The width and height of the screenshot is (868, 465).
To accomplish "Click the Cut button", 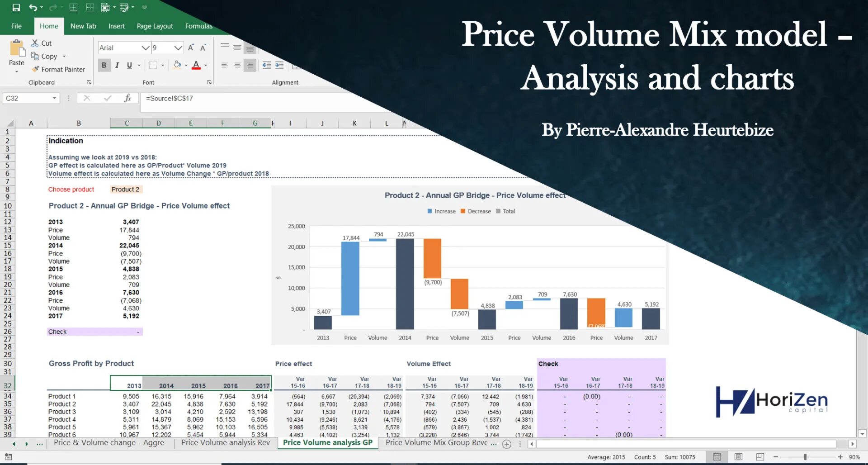I will pos(41,43).
